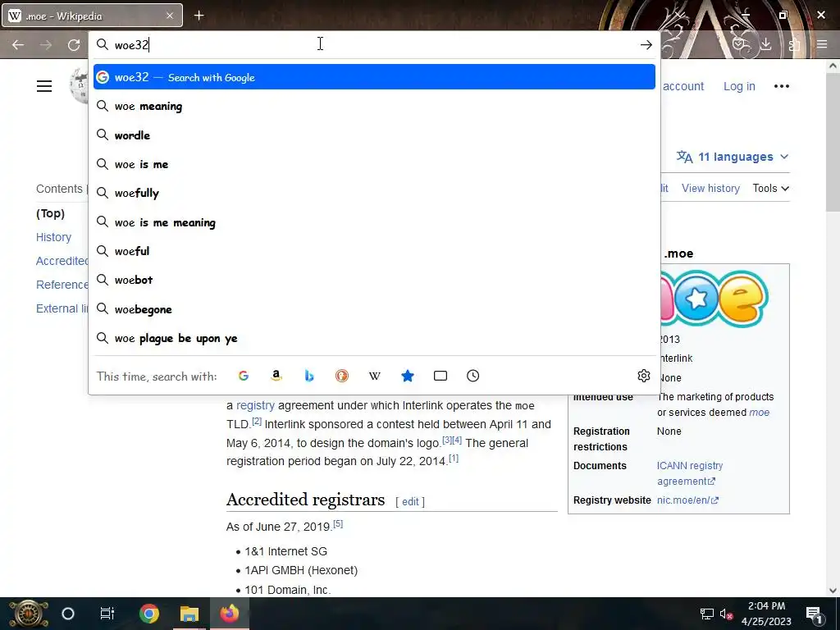Open ICANN registry agreement link

pos(689,473)
